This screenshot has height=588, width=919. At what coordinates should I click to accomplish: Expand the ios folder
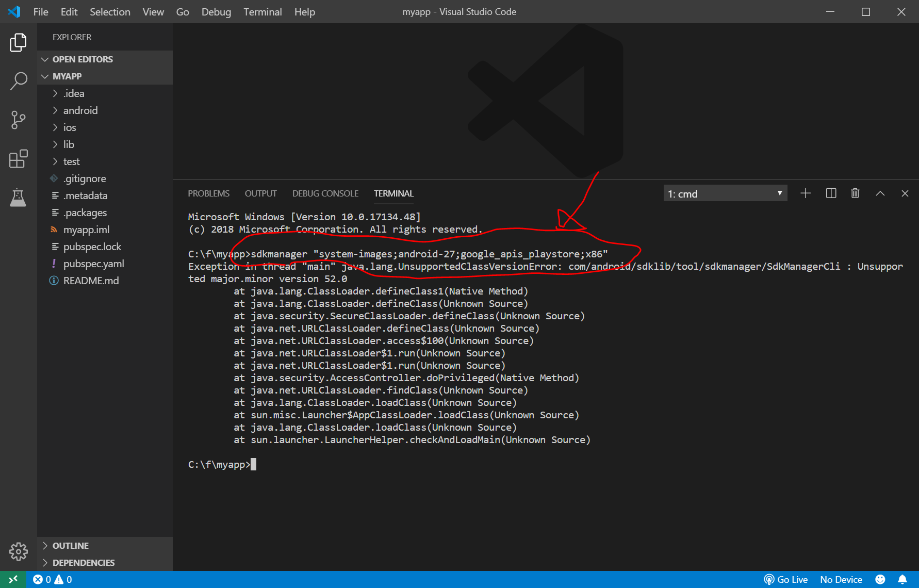[x=105, y=127]
